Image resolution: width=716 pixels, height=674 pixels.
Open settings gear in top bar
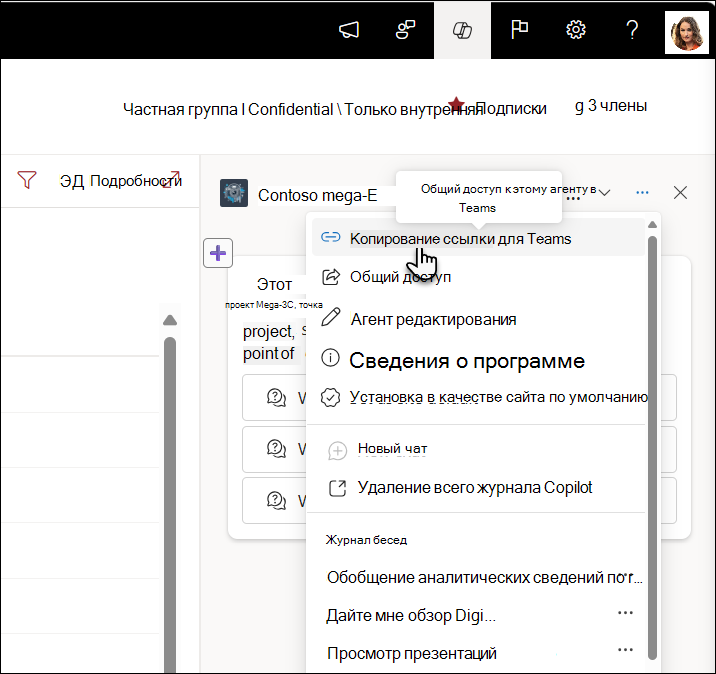tap(576, 30)
